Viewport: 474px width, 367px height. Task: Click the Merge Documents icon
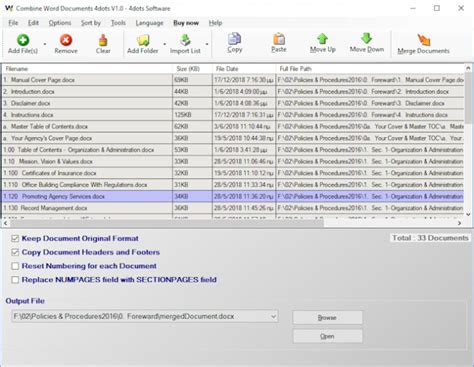424,40
